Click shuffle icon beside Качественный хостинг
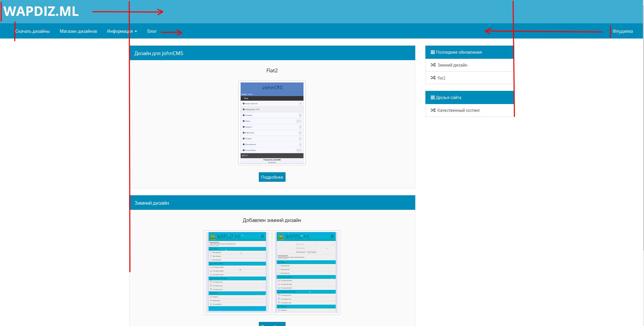Screen dimensions: 644x326 433,110
